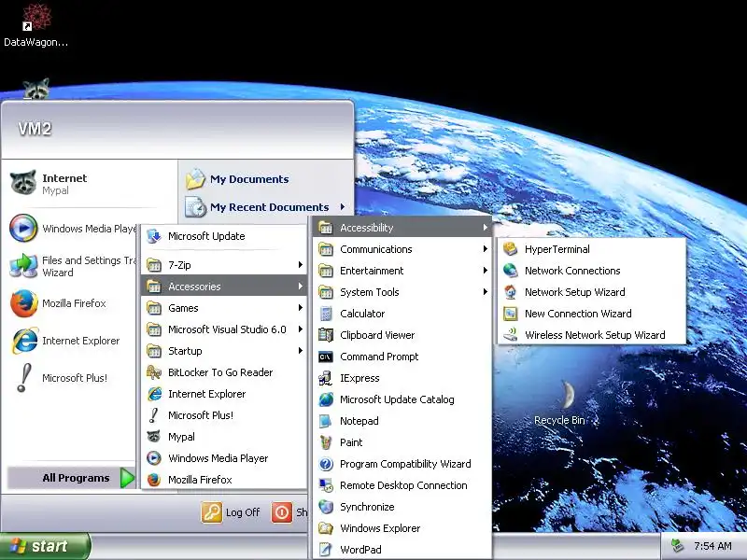Expand Microsoft Visual Studio 6.0 folder
The image size is (747, 560).
coord(224,329)
